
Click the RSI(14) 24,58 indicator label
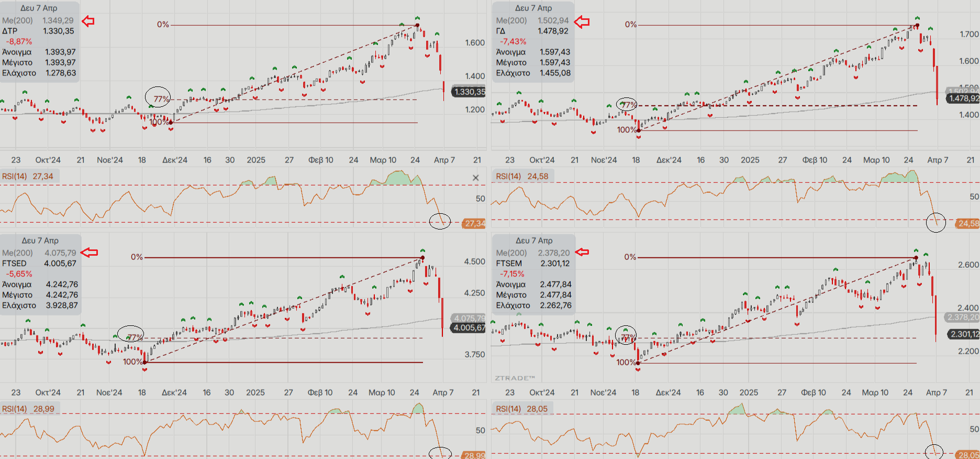[522, 176]
